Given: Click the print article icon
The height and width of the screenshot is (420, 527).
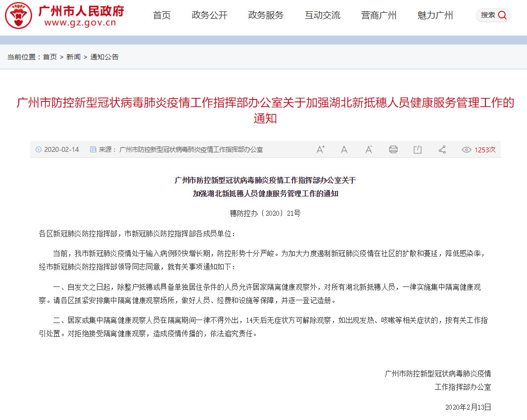Looking at the screenshot, I should click(x=393, y=149).
